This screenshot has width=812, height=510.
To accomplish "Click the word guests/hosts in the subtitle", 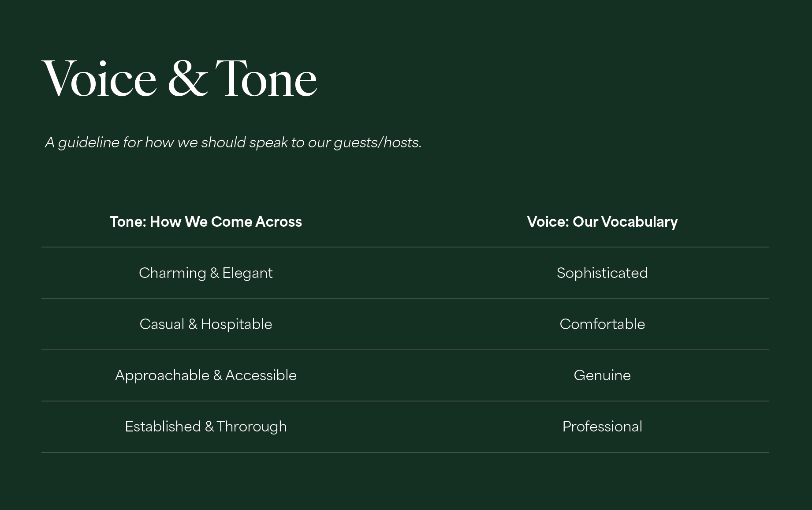I will coord(378,142).
